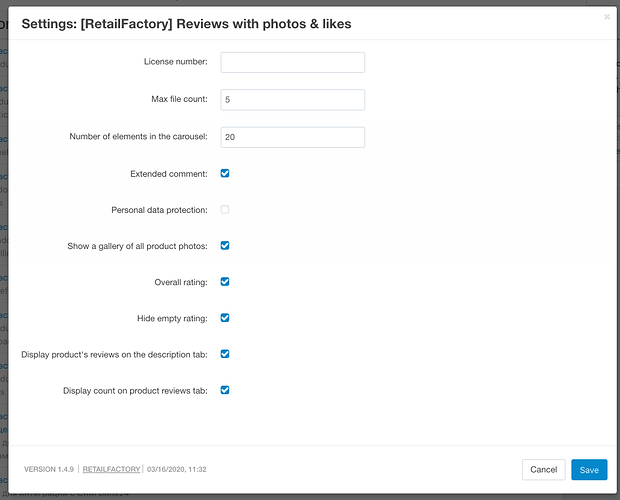This screenshot has width=620, height=500.
Task: Toggle Display count on product reviews tab
Action: click(x=225, y=390)
